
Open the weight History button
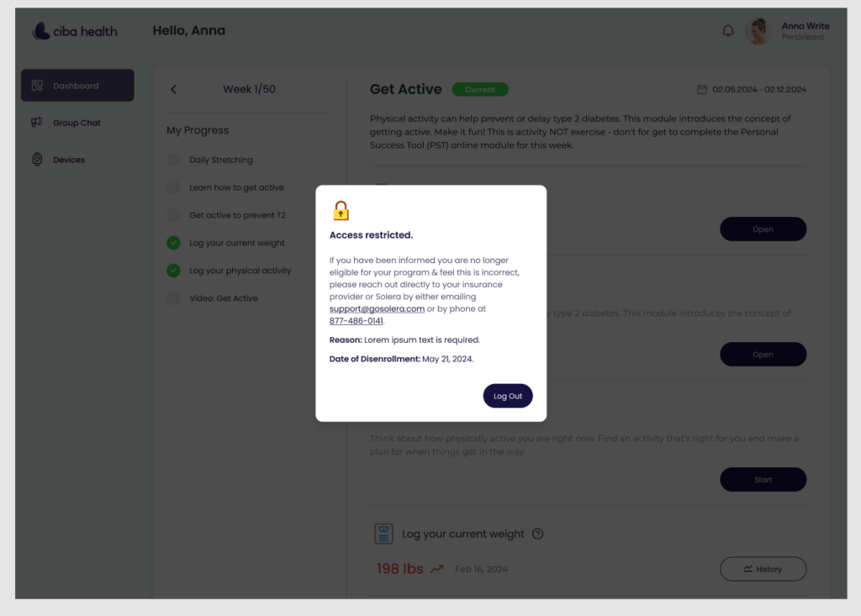coord(763,569)
